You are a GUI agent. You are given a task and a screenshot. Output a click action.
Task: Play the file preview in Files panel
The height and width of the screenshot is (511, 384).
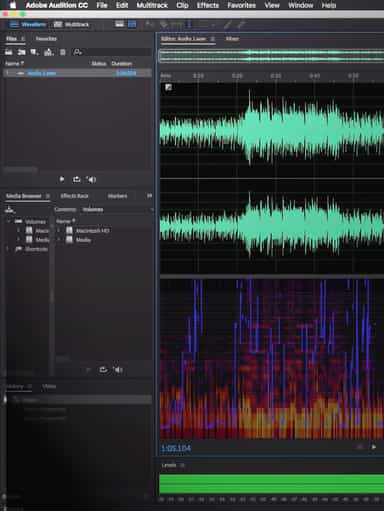point(62,179)
